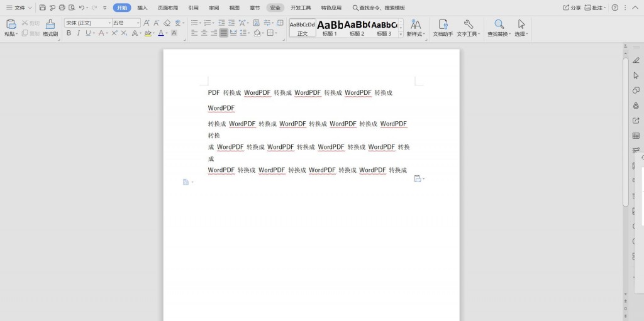The height and width of the screenshot is (321, 644).
Task: Align paragraph right
Action: [214, 33]
